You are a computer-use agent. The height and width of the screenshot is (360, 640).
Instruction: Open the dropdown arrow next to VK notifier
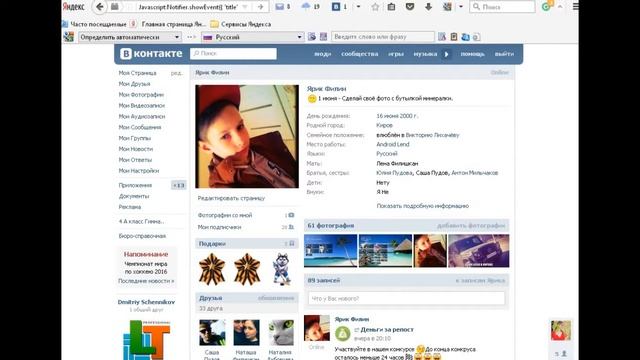point(358,7)
